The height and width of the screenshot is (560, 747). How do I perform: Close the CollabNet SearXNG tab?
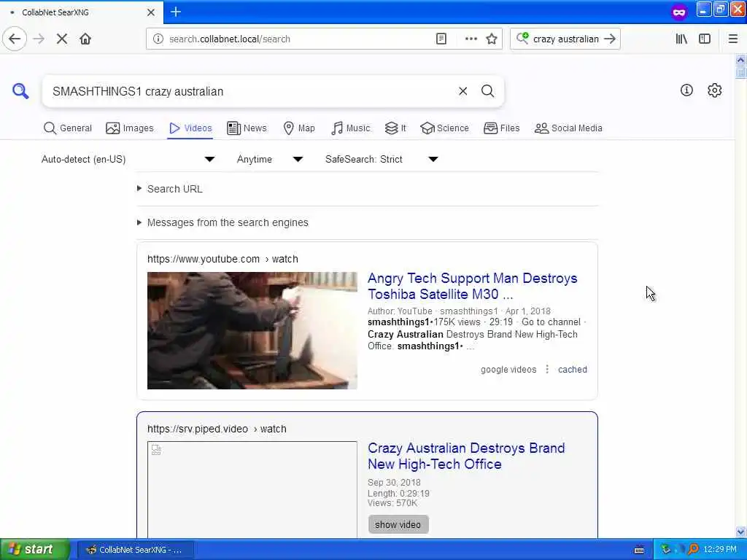coord(150,12)
